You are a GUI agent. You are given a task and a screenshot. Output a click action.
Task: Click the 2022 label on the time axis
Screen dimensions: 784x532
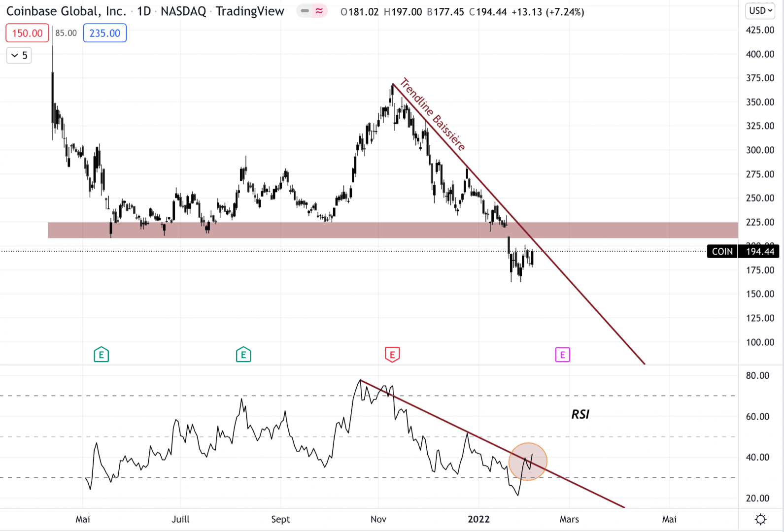(x=478, y=519)
